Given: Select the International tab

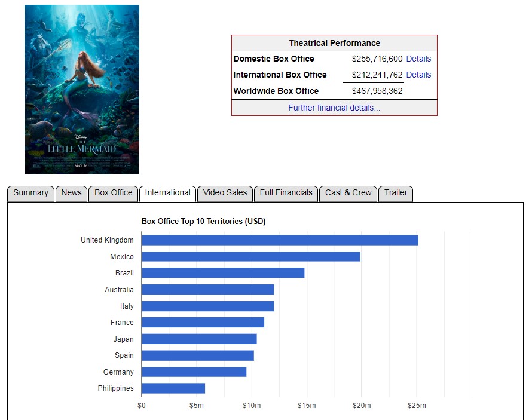Looking at the screenshot, I should (x=167, y=193).
